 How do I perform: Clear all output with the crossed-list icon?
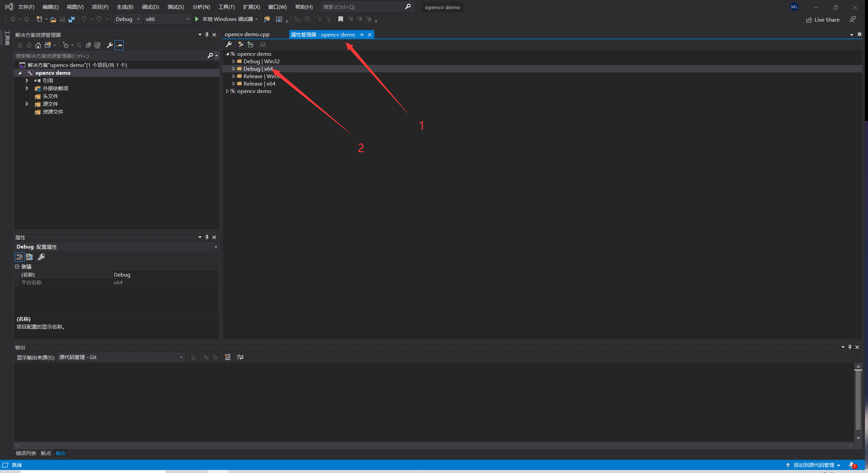(227, 357)
